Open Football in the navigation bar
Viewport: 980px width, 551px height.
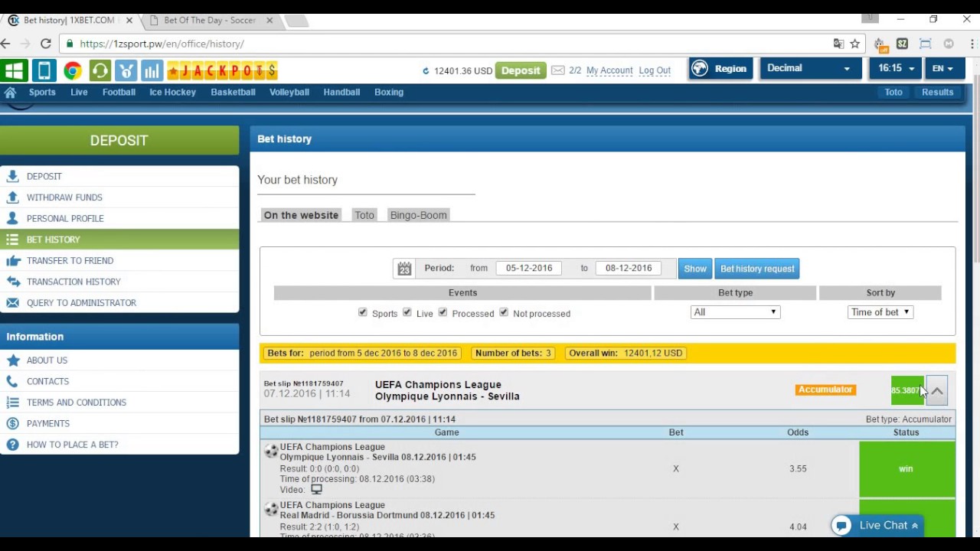[x=119, y=92]
